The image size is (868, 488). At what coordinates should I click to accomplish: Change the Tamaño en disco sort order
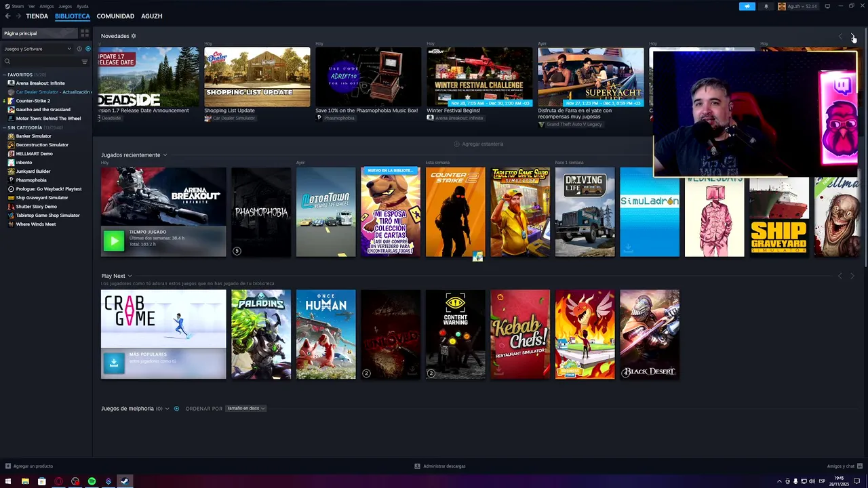(x=245, y=409)
